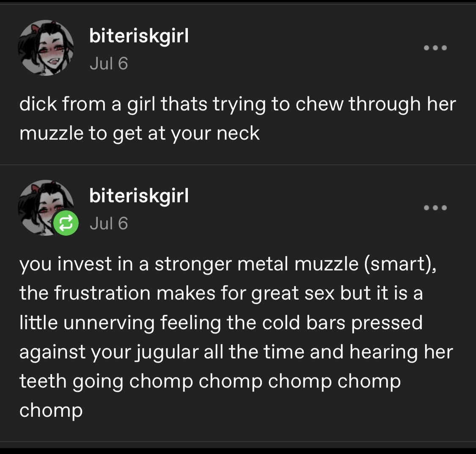The image size is (476, 454).
Task: Open the first post by clicking its text
Action: (237, 118)
